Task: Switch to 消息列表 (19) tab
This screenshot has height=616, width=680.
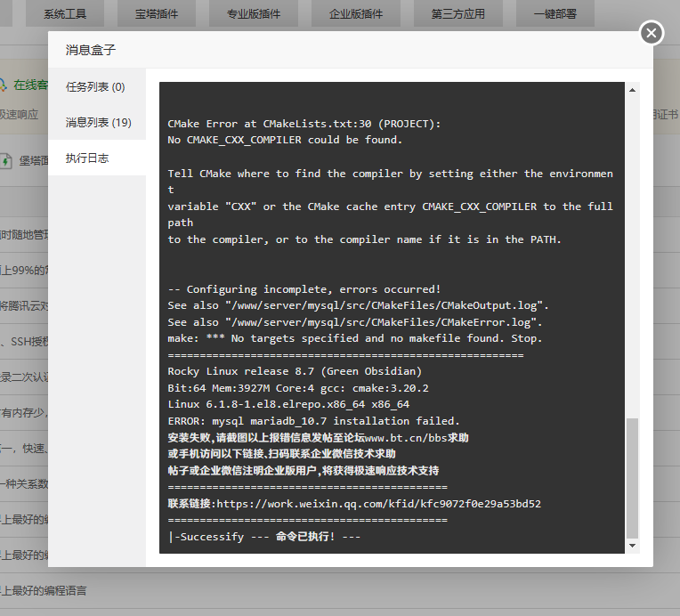Action: click(97, 122)
